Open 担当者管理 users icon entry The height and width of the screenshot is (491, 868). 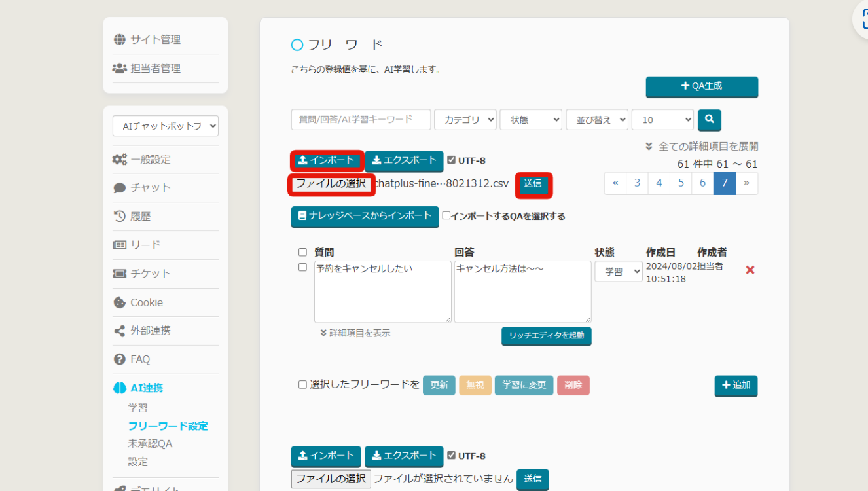(x=155, y=68)
